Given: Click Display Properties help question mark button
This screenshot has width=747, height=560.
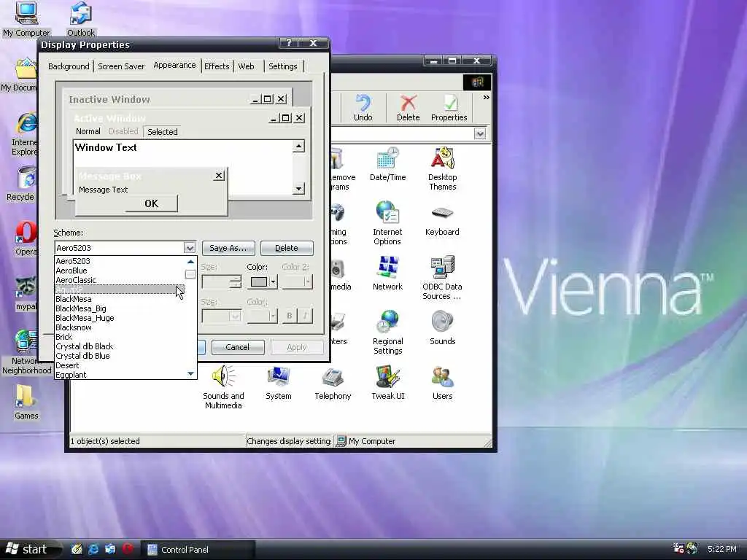Looking at the screenshot, I should (x=289, y=43).
